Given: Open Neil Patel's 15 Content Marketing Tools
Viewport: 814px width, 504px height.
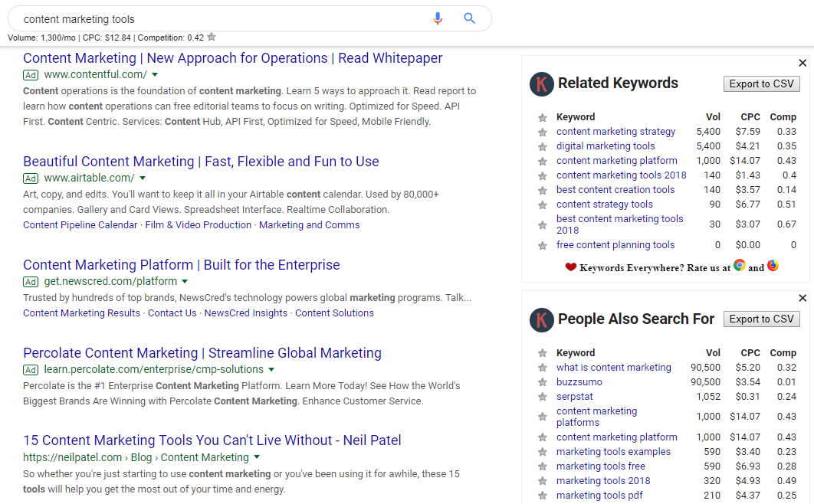Looking at the screenshot, I should click(212, 440).
